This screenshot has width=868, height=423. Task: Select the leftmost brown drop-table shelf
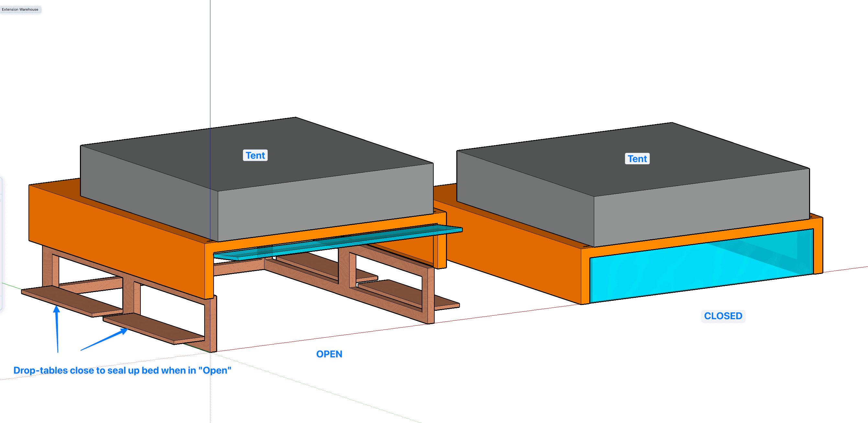pos(72,301)
